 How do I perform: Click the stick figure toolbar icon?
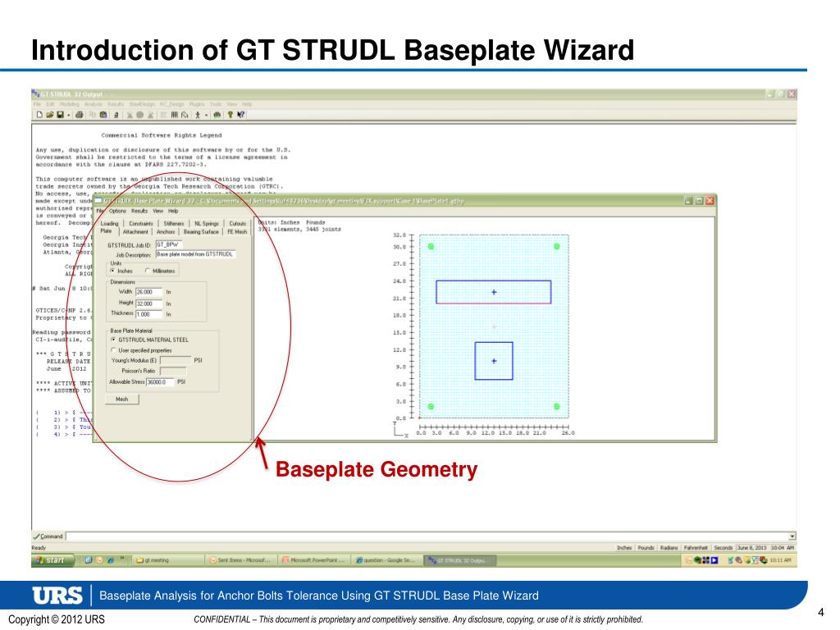(198, 115)
